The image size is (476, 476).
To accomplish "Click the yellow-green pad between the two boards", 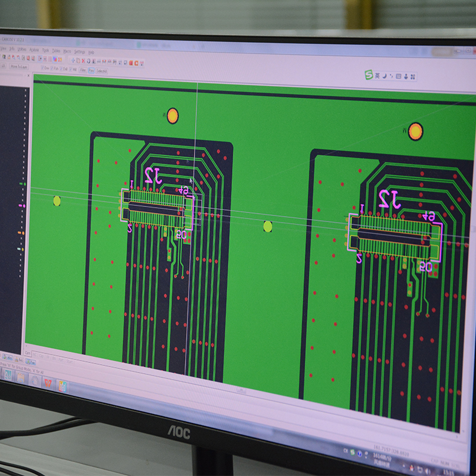I will [x=267, y=227].
